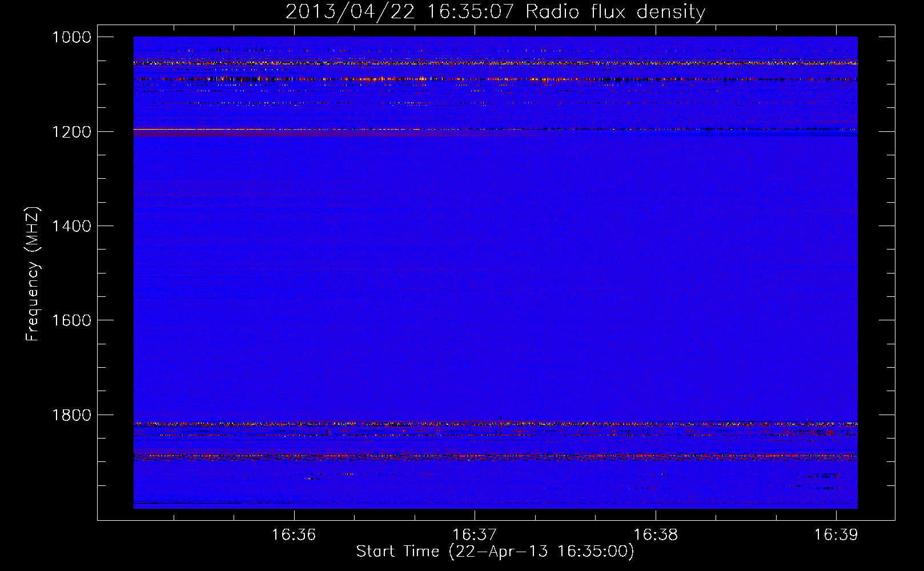Viewport: 924px width, 571px height.
Task: Click the 16:36 time tick label
Action: (x=294, y=535)
